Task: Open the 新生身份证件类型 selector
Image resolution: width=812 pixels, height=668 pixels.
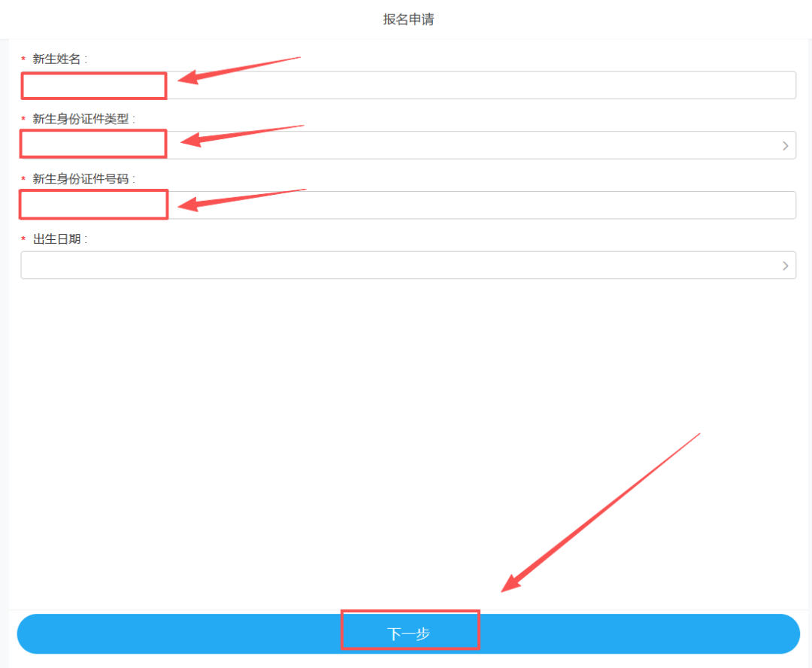Action: click(x=408, y=145)
